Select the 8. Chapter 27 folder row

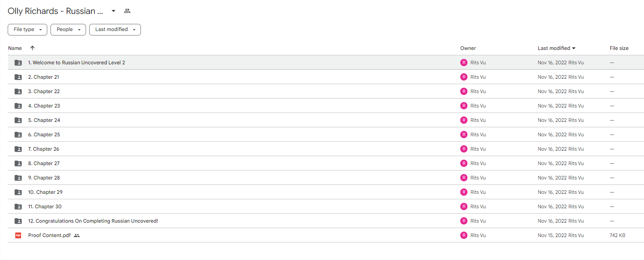click(326, 163)
